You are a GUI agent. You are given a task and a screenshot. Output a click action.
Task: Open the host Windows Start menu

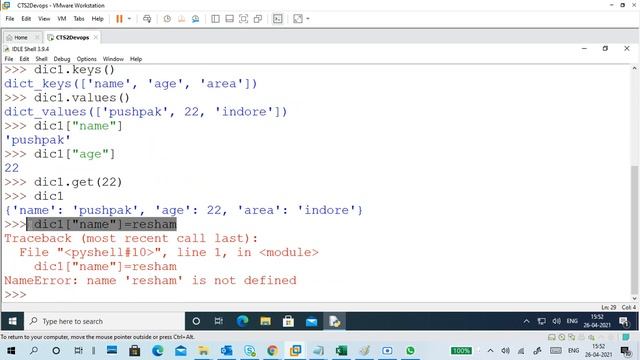coord(11,351)
